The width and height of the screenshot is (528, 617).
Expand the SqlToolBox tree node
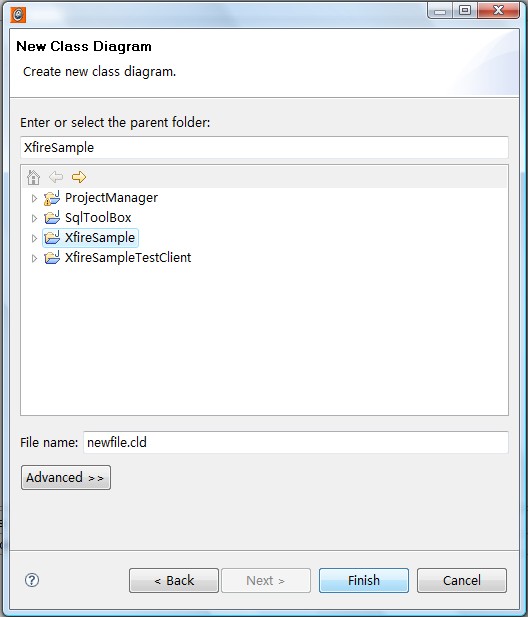point(34,218)
